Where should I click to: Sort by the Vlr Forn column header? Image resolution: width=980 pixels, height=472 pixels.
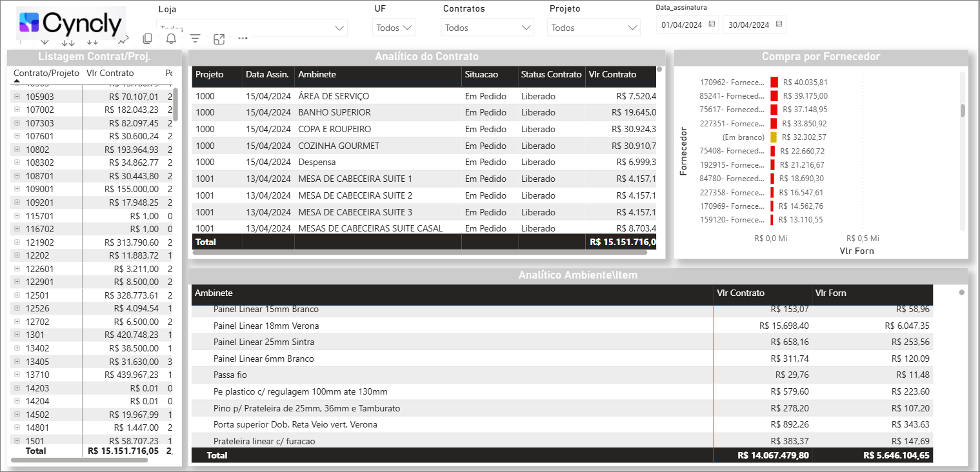831,293
